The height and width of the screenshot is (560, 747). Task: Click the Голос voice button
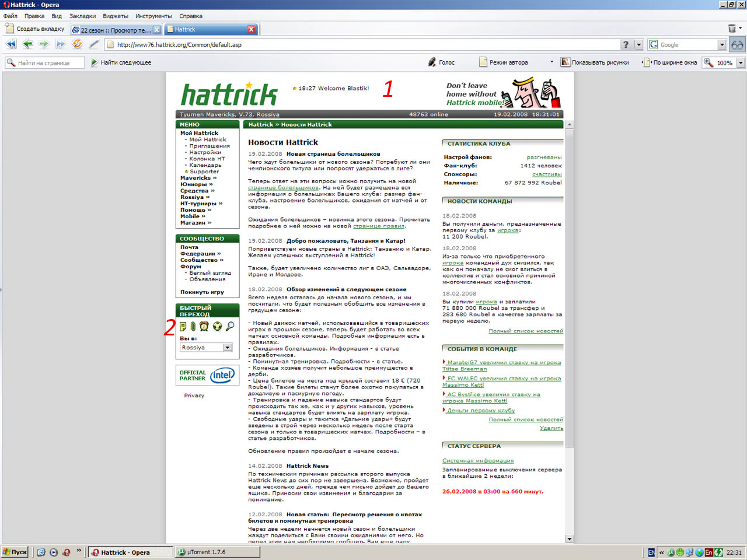tap(441, 62)
